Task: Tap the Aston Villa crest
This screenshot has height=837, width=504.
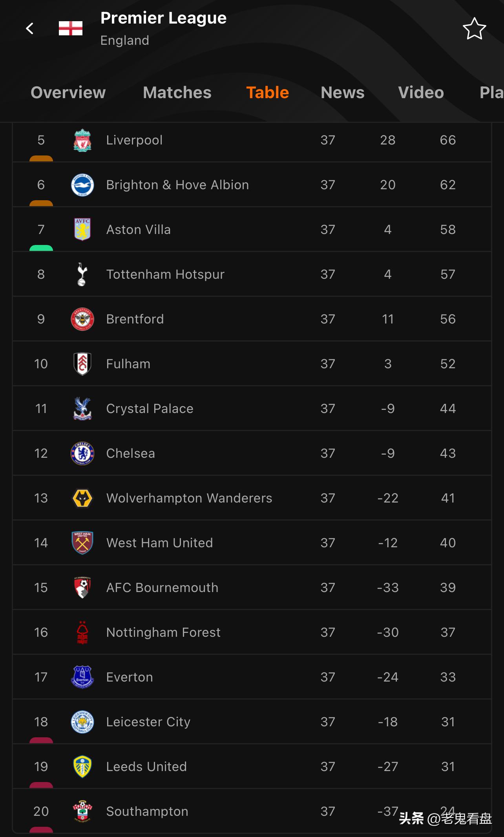Action: tap(82, 230)
